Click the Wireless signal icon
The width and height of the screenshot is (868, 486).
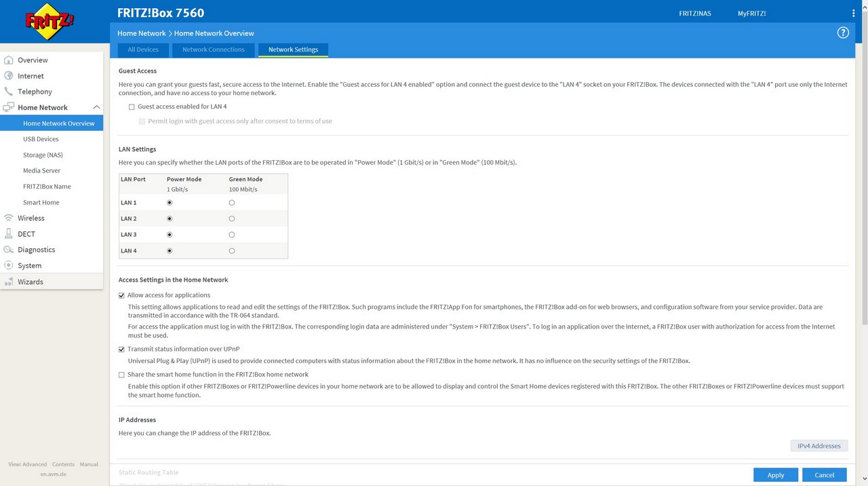[x=9, y=218]
